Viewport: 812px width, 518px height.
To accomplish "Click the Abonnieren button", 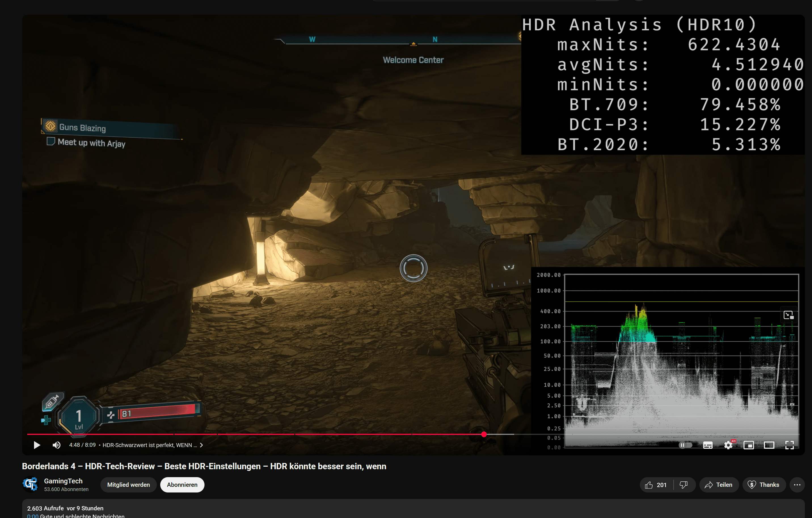I will tap(182, 485).
